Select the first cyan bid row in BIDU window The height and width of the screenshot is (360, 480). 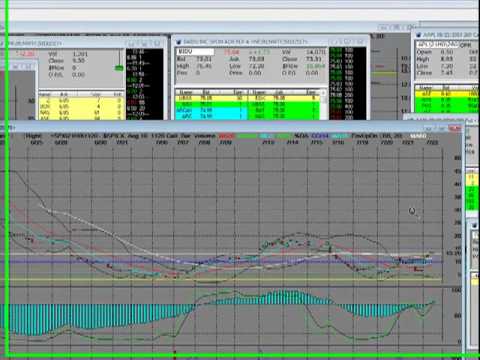tap(211, 110)
